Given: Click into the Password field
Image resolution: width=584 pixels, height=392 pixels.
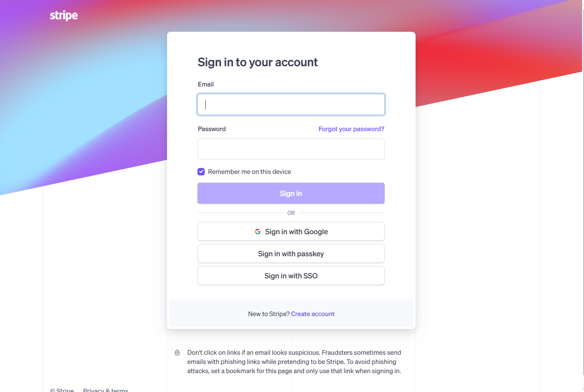Looking at the screenshot, I should coord(291,149).
